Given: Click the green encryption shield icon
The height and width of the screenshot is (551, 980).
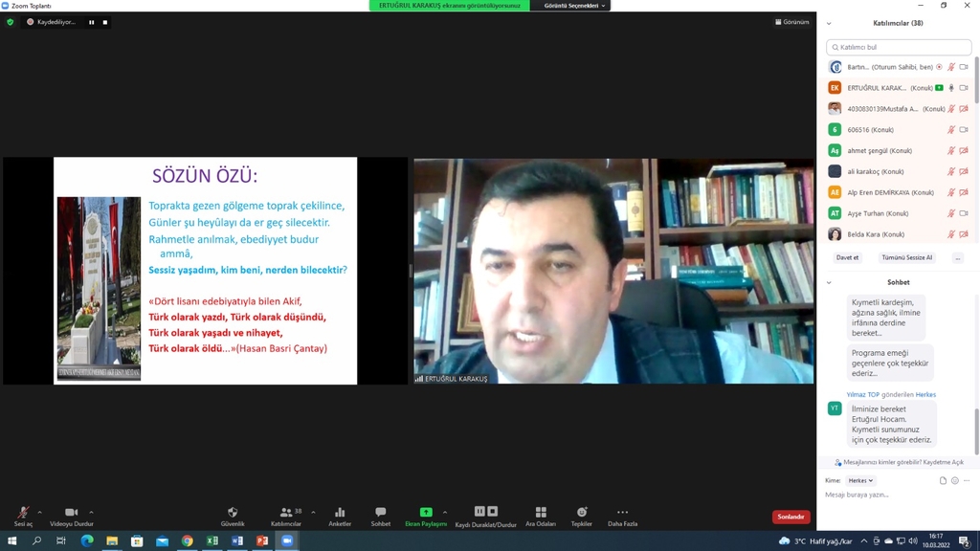Looking at the screenshot, I should tap(11, 22).
